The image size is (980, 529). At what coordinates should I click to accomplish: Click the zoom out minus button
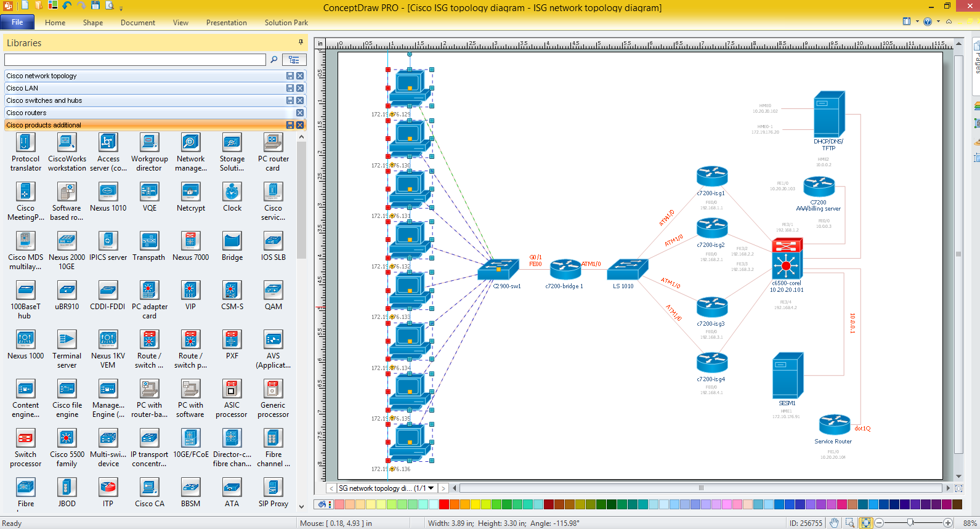click(x=880, y=523)
